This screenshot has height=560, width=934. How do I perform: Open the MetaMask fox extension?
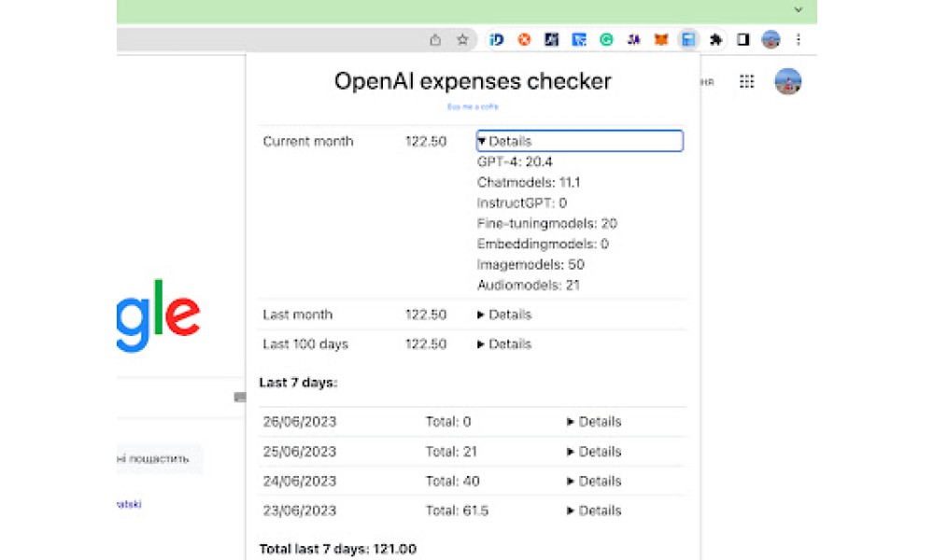pyautogui.click(x=661, y=40)
